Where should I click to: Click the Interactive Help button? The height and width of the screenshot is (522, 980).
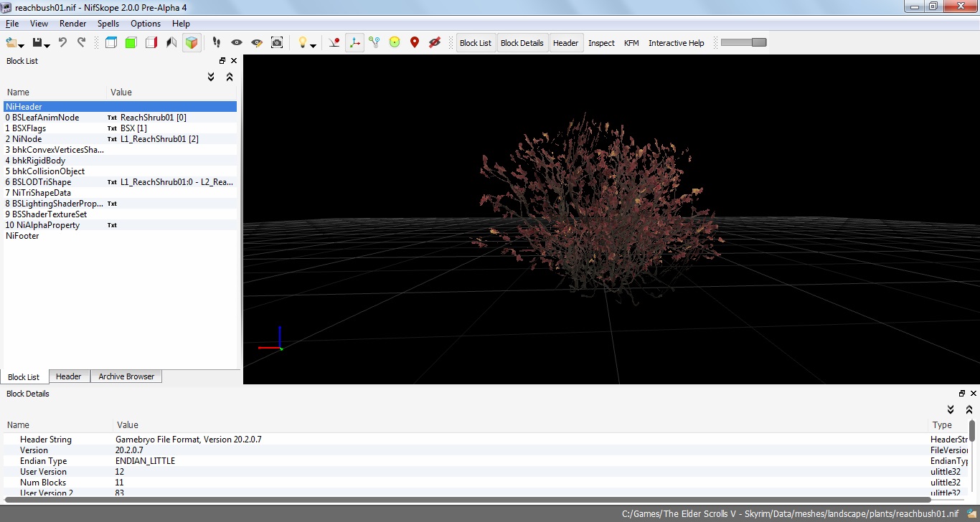(676, 43)
